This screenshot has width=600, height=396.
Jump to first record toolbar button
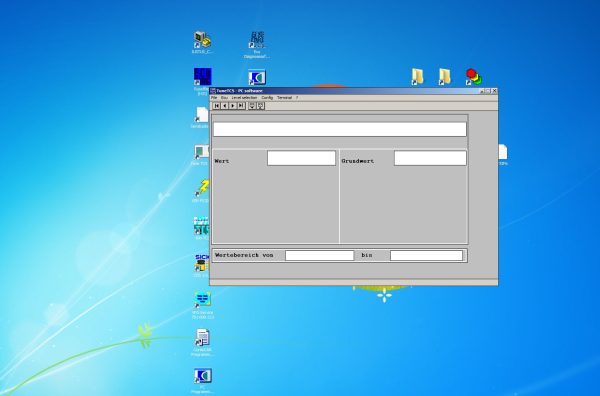coord(217,106)
